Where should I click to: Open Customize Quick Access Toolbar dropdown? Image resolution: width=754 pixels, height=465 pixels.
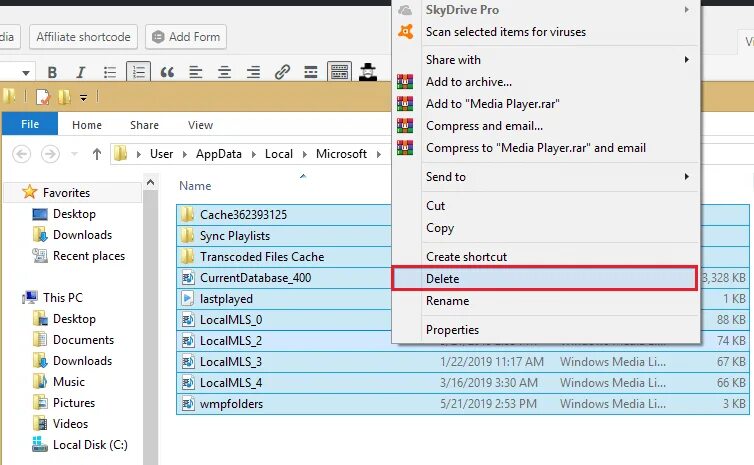pyautogui.click(x=83, y=98)
